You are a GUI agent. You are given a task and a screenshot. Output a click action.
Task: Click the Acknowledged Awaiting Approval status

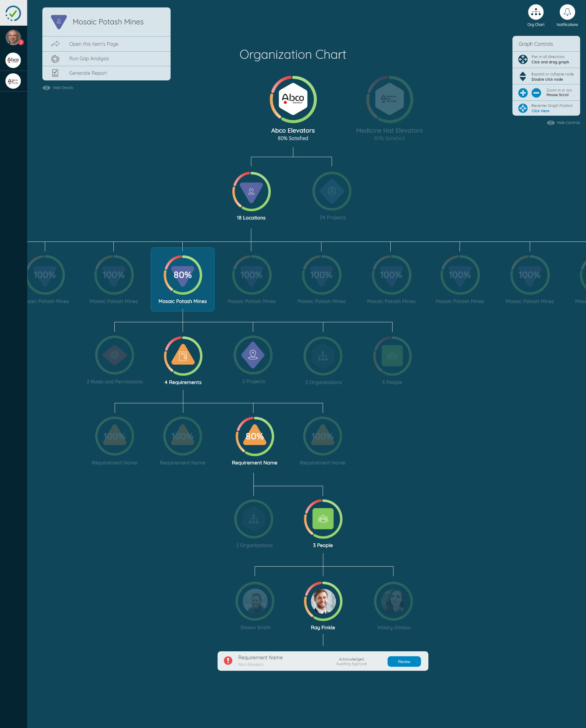tap(351, 662)
